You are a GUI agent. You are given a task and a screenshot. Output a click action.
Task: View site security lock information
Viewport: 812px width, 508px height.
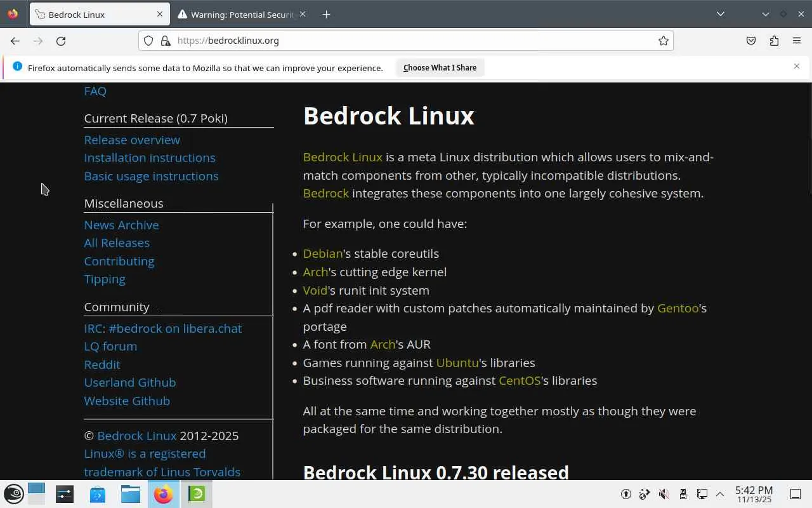point(166,41)
